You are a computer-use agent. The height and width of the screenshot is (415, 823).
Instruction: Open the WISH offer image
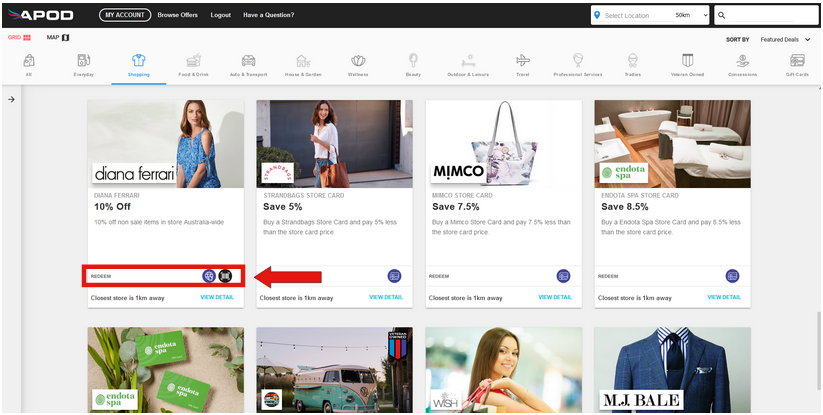(503, 370)
